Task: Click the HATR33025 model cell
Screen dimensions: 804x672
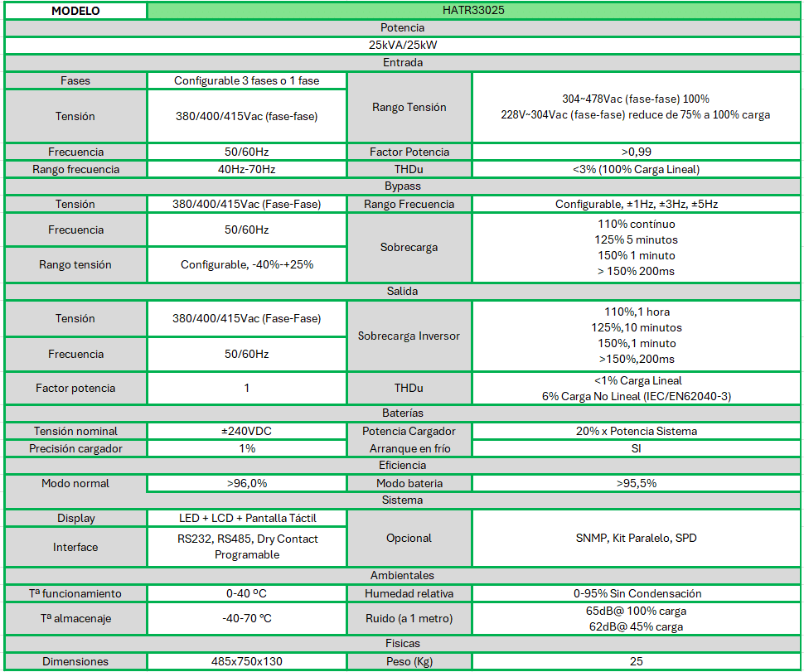Action: click(473, 10)
